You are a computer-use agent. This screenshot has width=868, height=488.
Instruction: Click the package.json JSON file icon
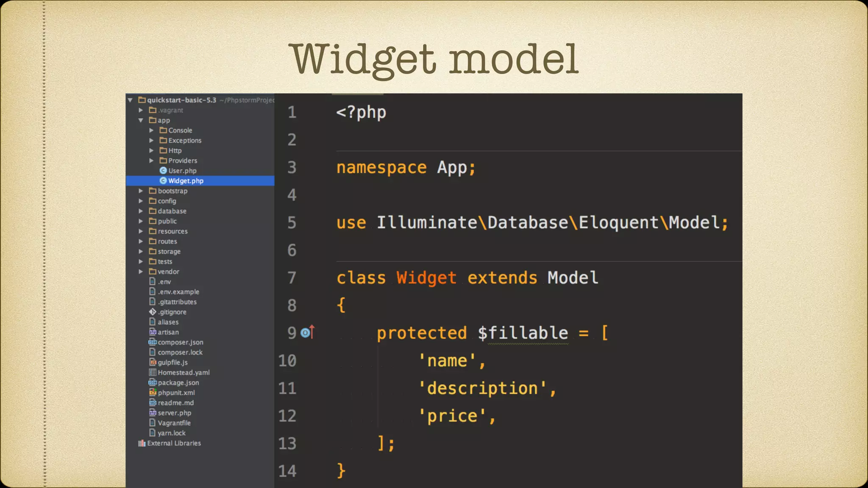(153, 383)
